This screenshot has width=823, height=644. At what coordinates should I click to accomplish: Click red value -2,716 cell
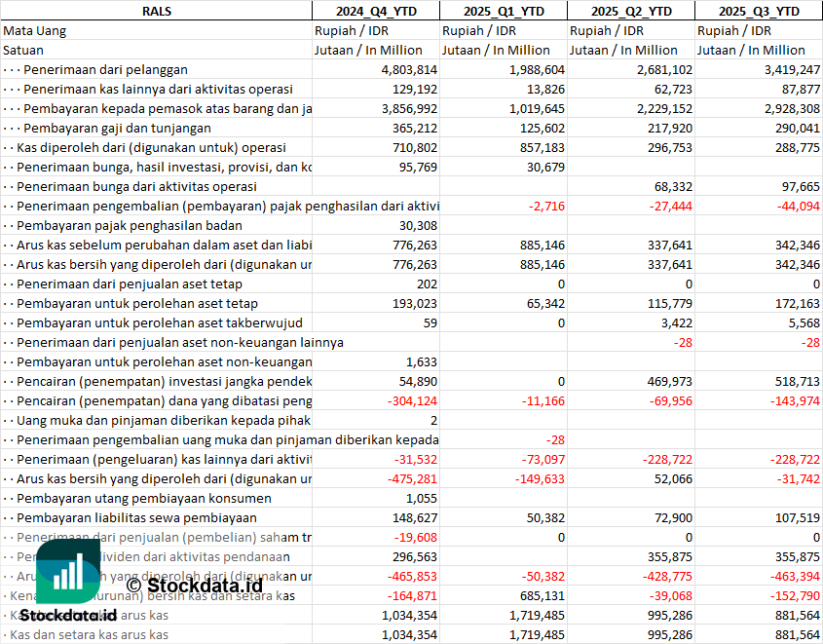[504, 206]
